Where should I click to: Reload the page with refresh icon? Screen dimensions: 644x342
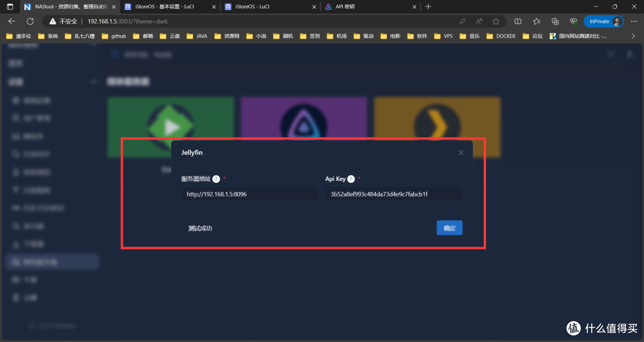(x=30, y=21)
